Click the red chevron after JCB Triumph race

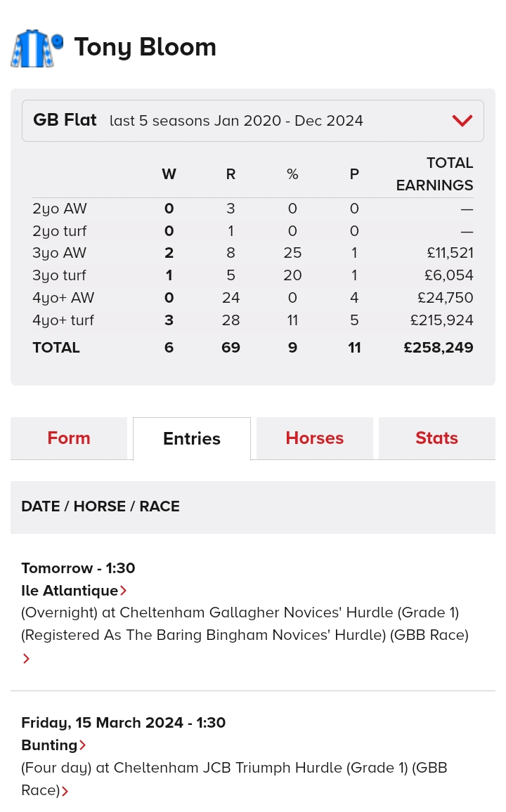click(65, 791)
